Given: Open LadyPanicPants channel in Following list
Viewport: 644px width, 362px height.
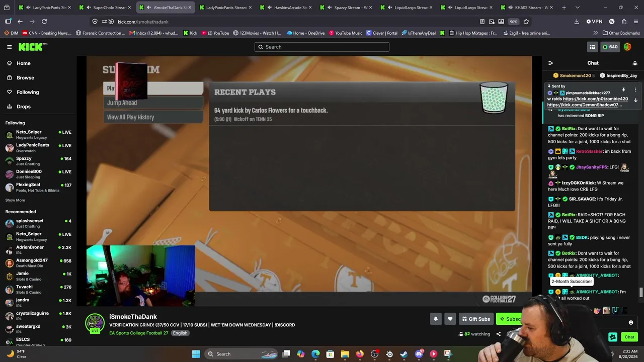Looking at the screenshot, I should pos(38,147).
